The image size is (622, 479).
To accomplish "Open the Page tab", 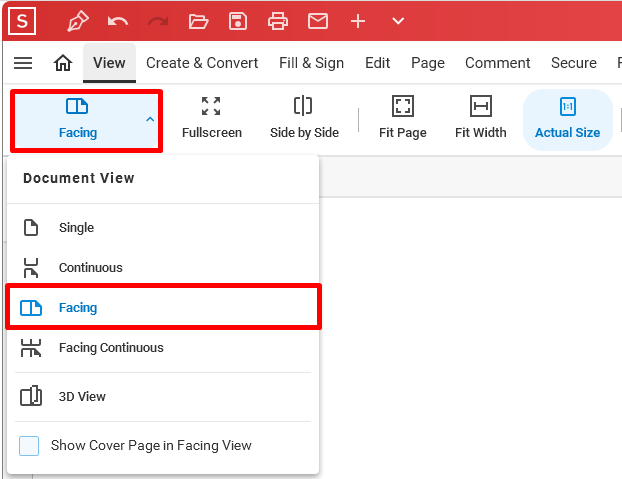I will 428,63.
